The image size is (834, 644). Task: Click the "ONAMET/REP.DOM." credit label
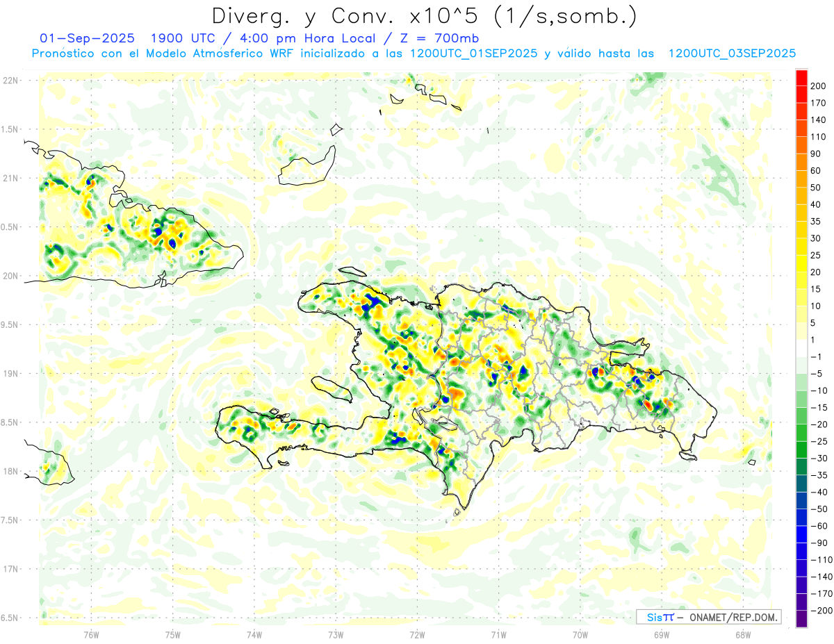(x=733, y=617)
